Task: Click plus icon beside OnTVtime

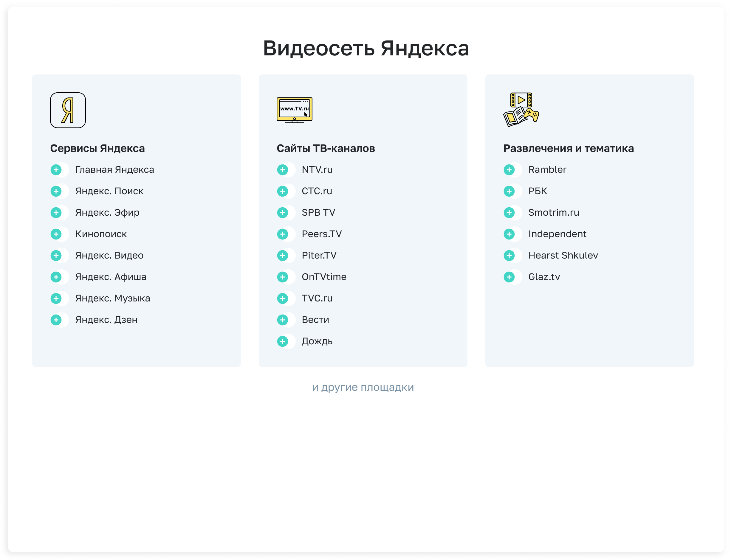Action: point(283,277)
